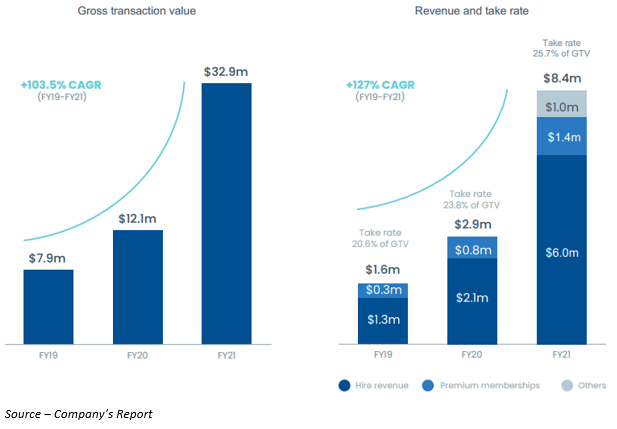Click the $1.3m hire revenue segment
Screen dimensions: 617x429
[x=382, y=320]
